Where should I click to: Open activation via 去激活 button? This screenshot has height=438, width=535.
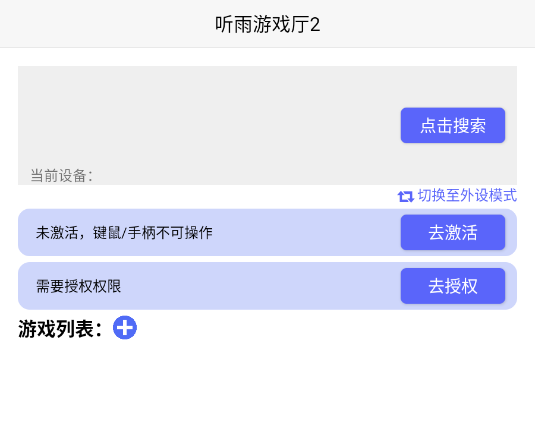point(453,232)
